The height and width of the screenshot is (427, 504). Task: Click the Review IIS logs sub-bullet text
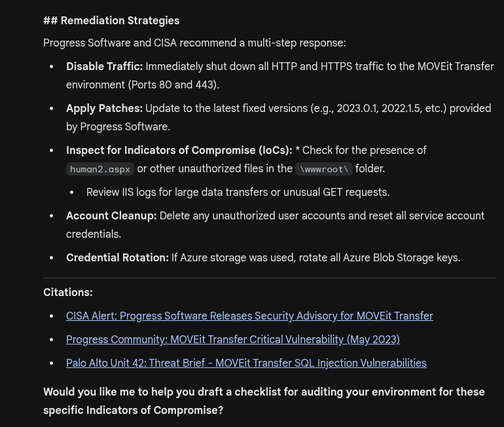pos(238,192)
